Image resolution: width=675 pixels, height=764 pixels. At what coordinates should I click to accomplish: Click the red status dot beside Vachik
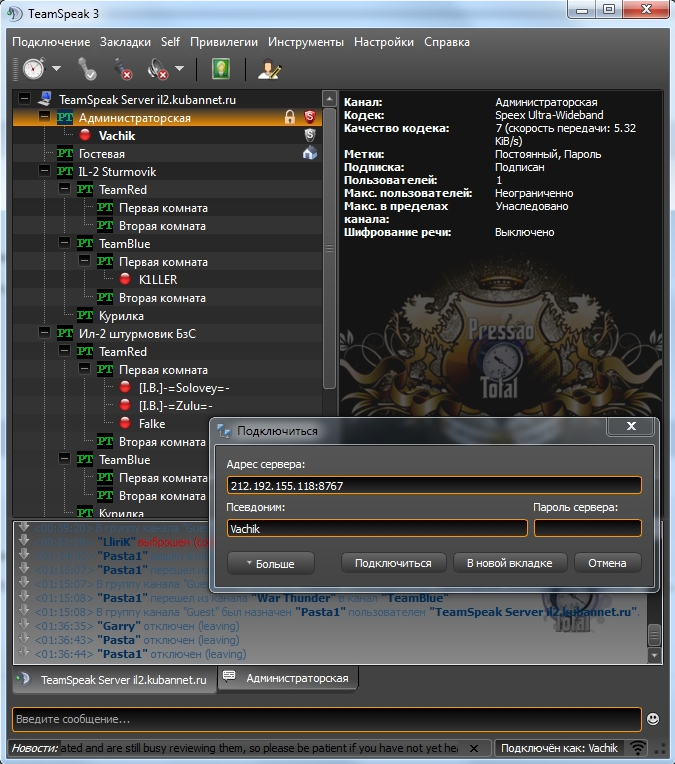click(85, 135)
